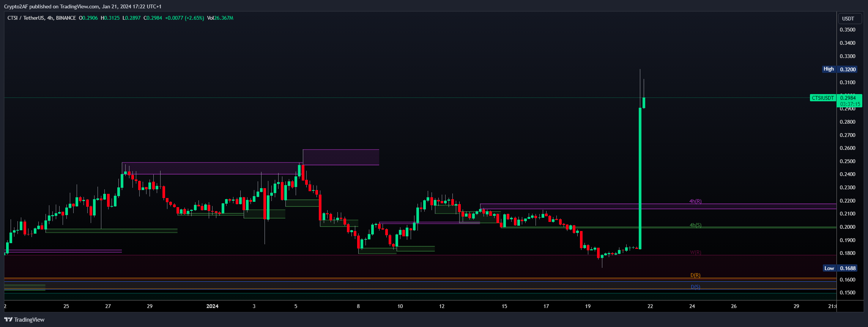The image size is (868, 327).
Task: Select the high value H0.3125
Action: tap(110, 18)
